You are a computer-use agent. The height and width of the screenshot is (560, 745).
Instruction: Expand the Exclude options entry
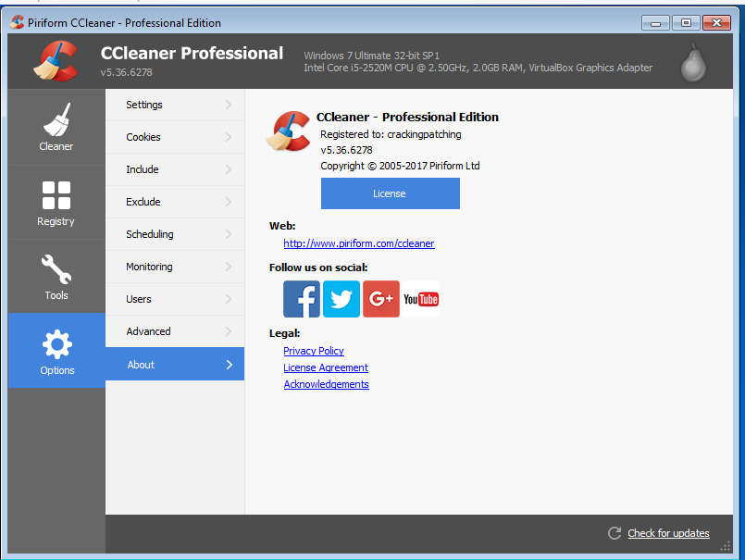174,202
